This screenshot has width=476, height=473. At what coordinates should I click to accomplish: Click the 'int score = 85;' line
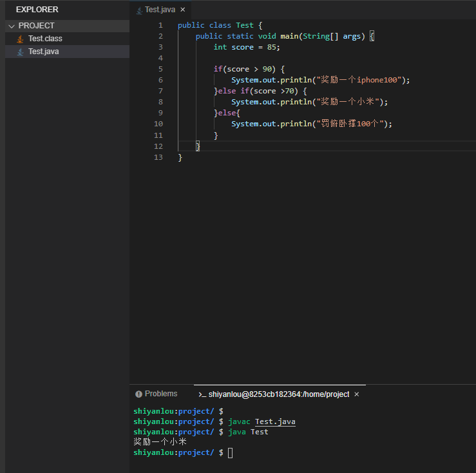(247, 47)
